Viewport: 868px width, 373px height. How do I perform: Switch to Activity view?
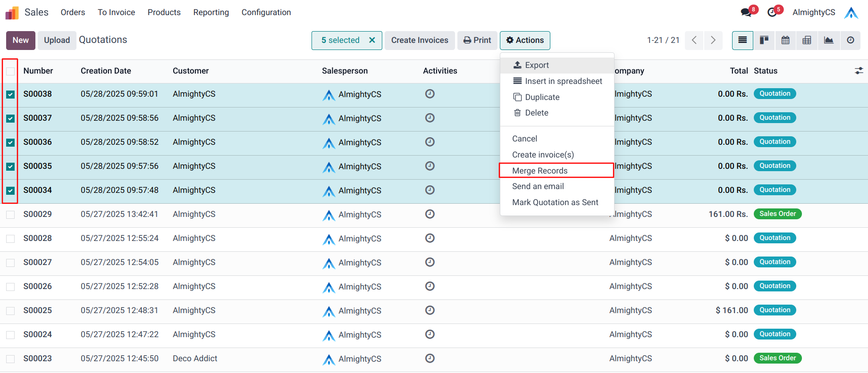[x=850, y=41]
